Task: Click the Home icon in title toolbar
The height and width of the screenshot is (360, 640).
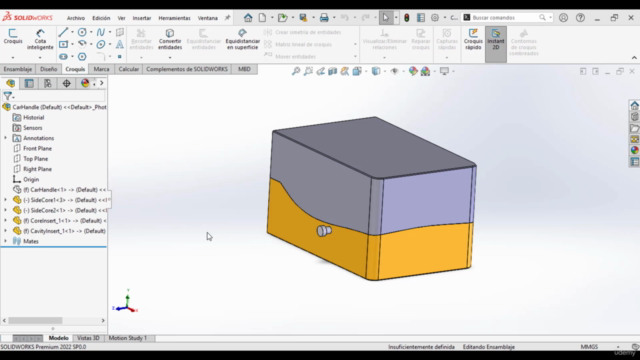Action: (x=248, y=18)
